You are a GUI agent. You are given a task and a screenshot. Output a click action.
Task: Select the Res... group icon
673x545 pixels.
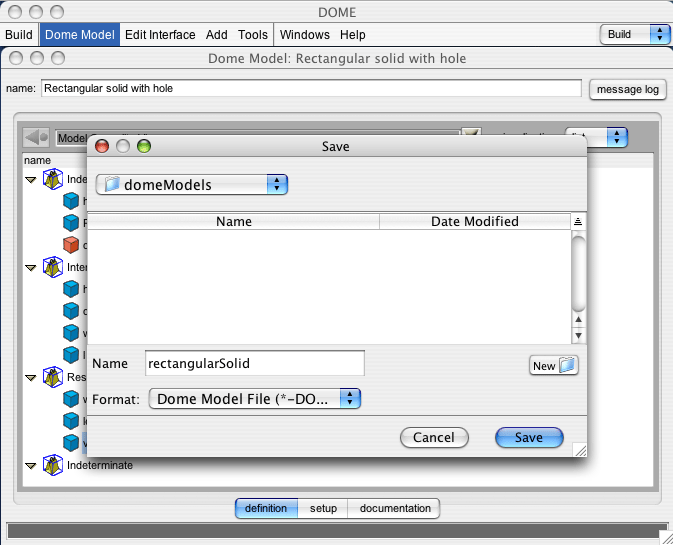53,377
